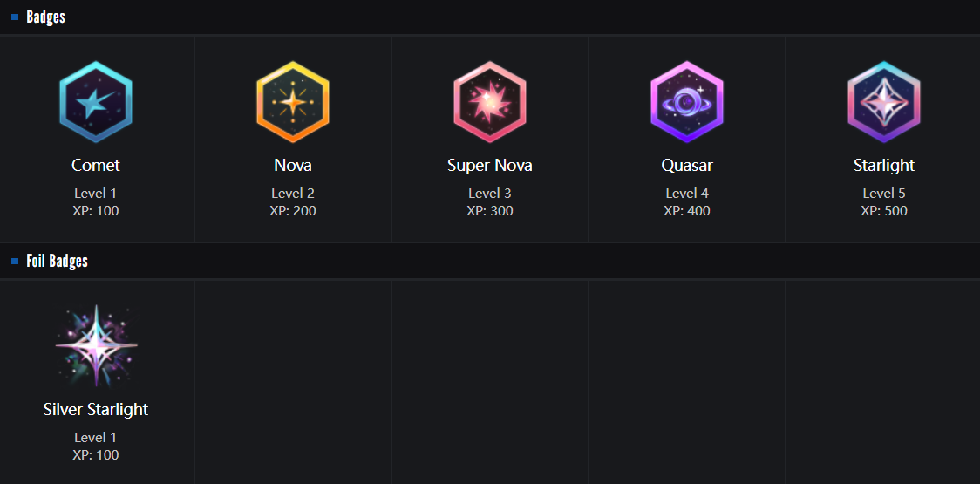The image size is (980, 484).
Task: Click the blue Comet hexagon badge icon
Action: click(96, 102)
